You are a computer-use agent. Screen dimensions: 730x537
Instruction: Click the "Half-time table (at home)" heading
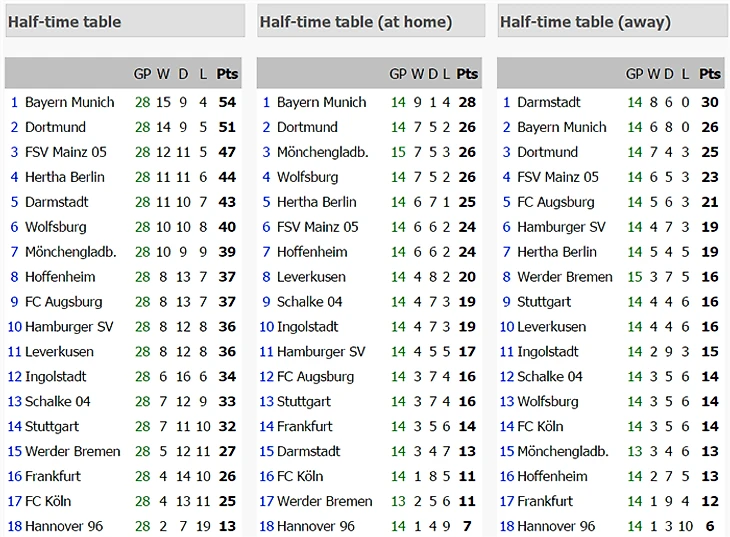pos(355,22)
